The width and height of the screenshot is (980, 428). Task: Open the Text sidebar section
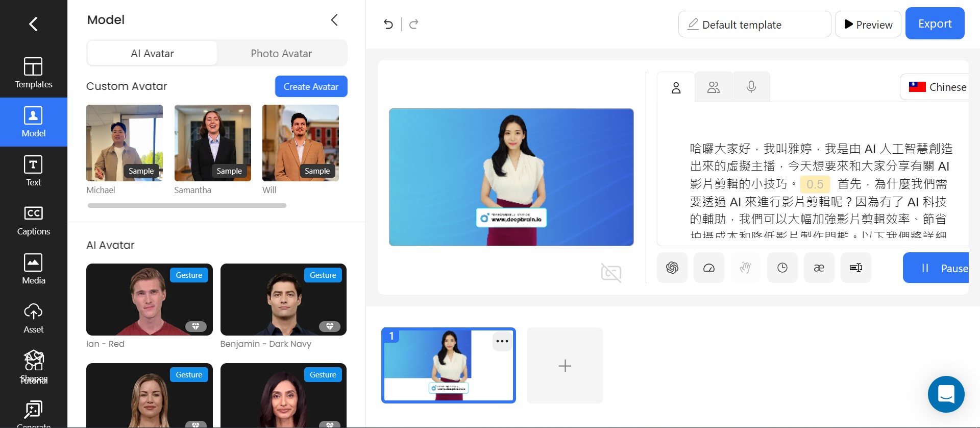pyautogui.click(x=34, y=171)
